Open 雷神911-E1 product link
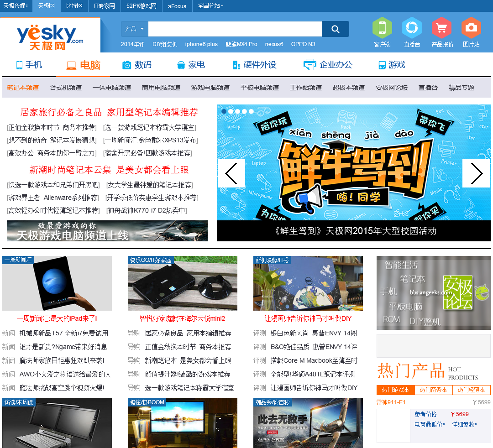 tap(391, 402)
